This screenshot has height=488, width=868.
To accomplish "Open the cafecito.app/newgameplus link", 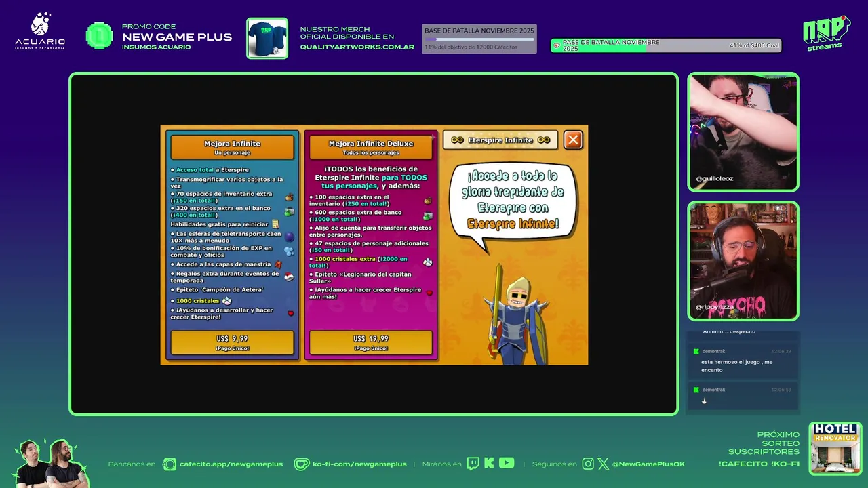I will click(231, 464).
